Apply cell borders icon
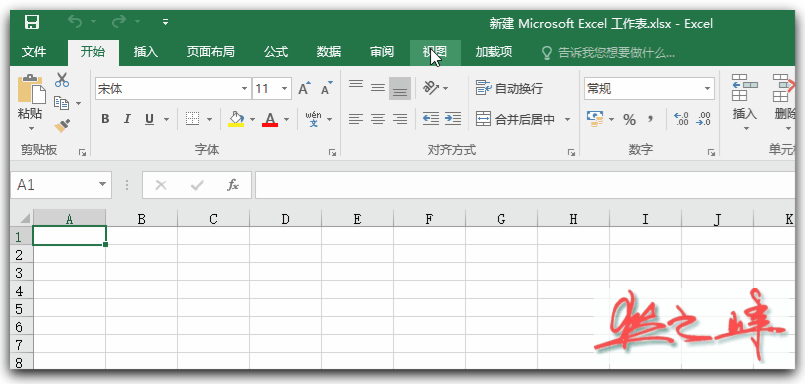 tap(193, 119)
